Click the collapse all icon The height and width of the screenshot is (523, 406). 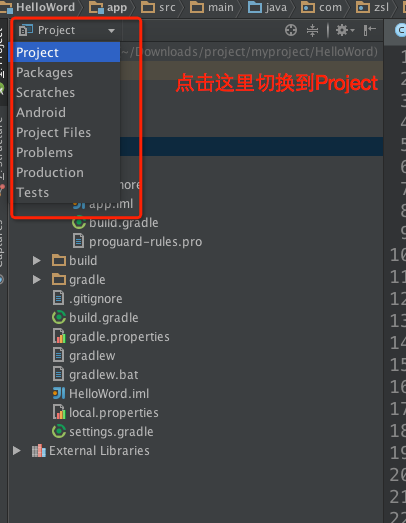pyautogui.click(x=312, y=30)
